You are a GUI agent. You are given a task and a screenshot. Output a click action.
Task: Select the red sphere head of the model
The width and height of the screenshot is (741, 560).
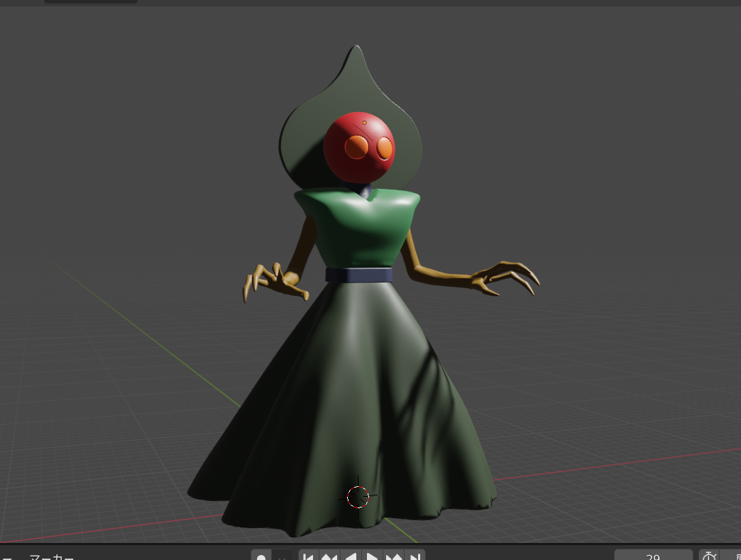pos(359,148)
